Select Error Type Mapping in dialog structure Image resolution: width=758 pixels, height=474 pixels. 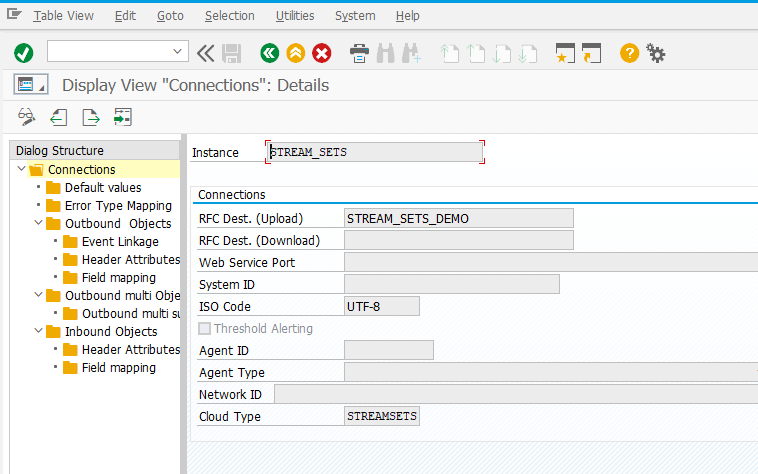coord(118,205)
